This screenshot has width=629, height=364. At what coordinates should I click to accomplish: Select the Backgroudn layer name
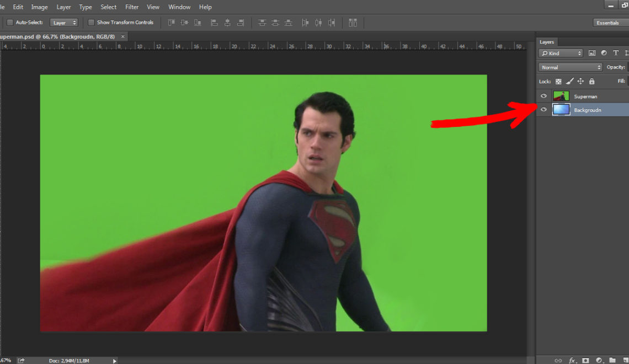tap(587, 110)
